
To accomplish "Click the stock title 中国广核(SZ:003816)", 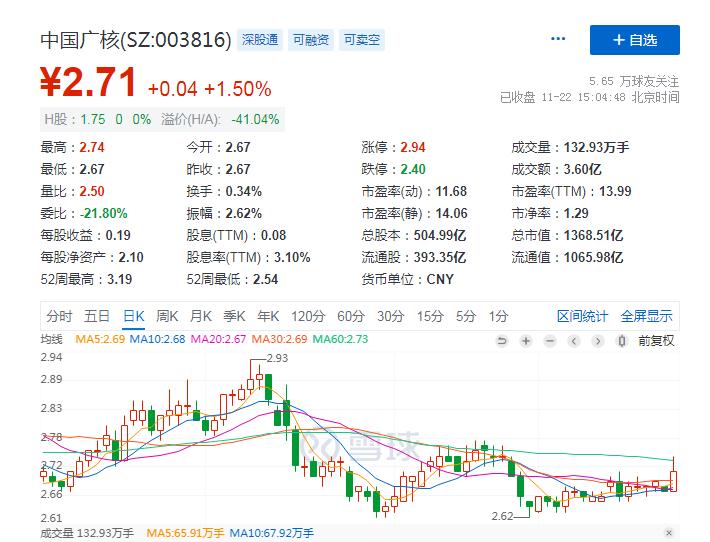I will coord(136,40).
